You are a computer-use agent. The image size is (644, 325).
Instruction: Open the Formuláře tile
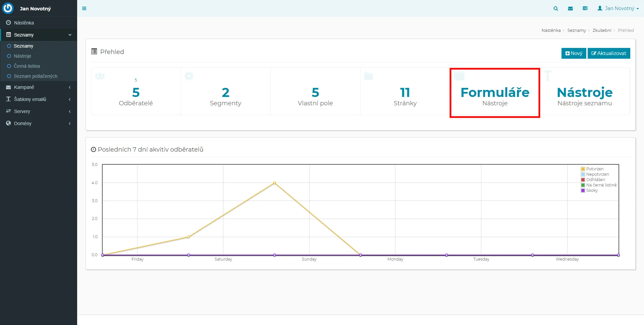coord(495,93)
